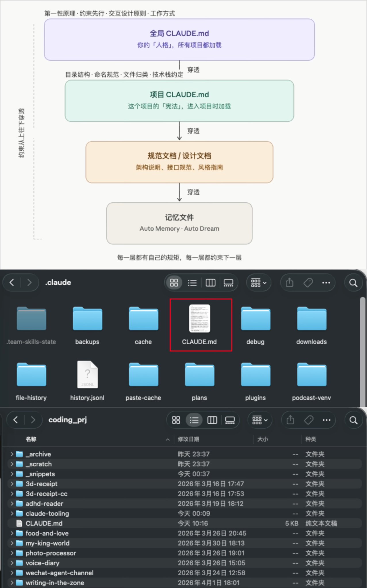Select the history.jsonl file
The image size is (367, 588).
[x=87, y=381]
